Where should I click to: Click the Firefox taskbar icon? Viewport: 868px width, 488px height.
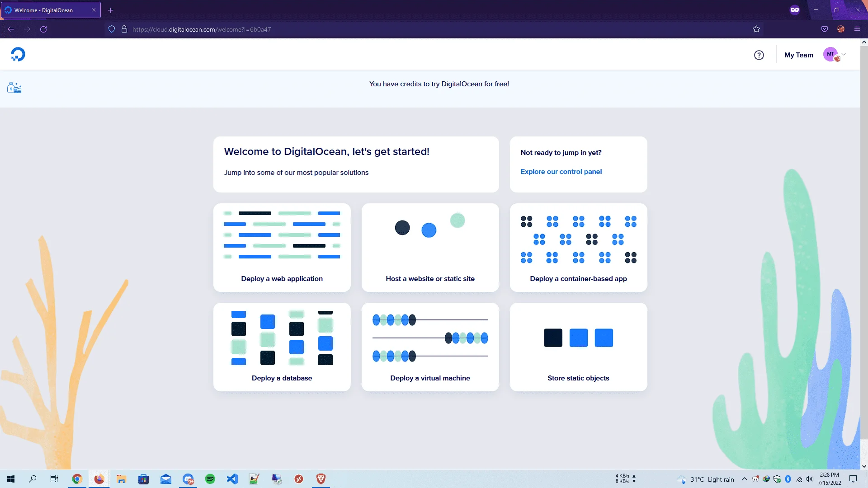coord(99,479)
